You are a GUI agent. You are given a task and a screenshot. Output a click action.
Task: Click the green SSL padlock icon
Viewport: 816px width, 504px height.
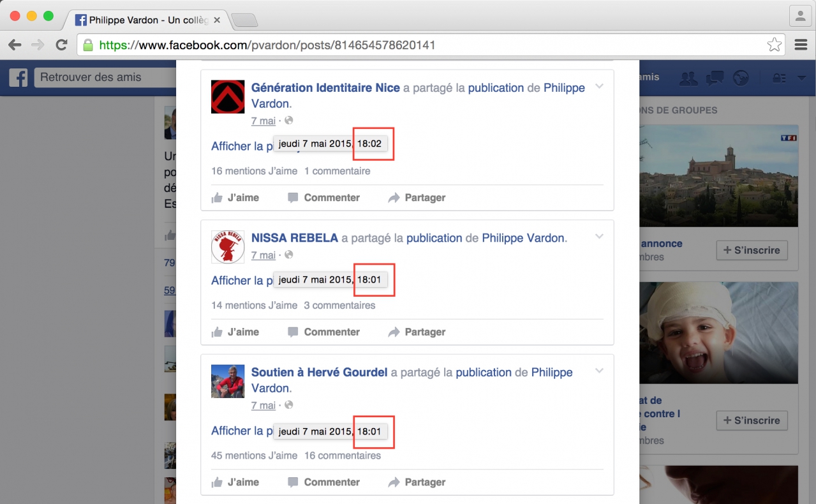[88, 45]
